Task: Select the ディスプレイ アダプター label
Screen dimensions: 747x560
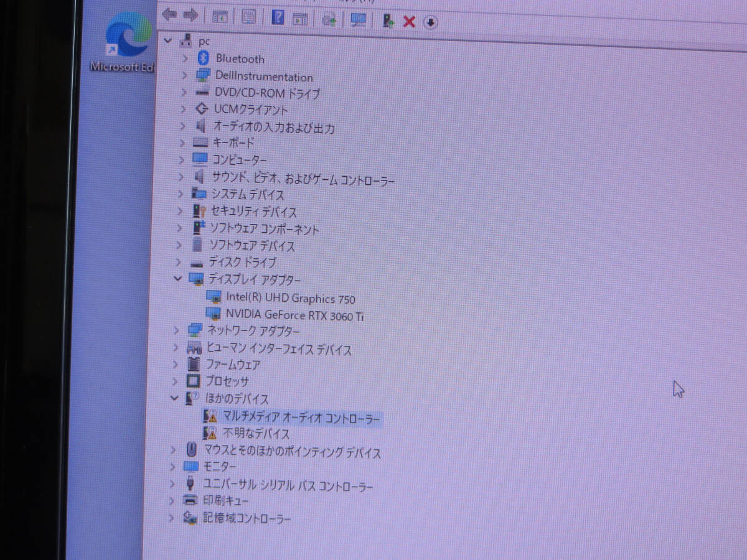Action: pyautogui.click(x=255, y=279)
